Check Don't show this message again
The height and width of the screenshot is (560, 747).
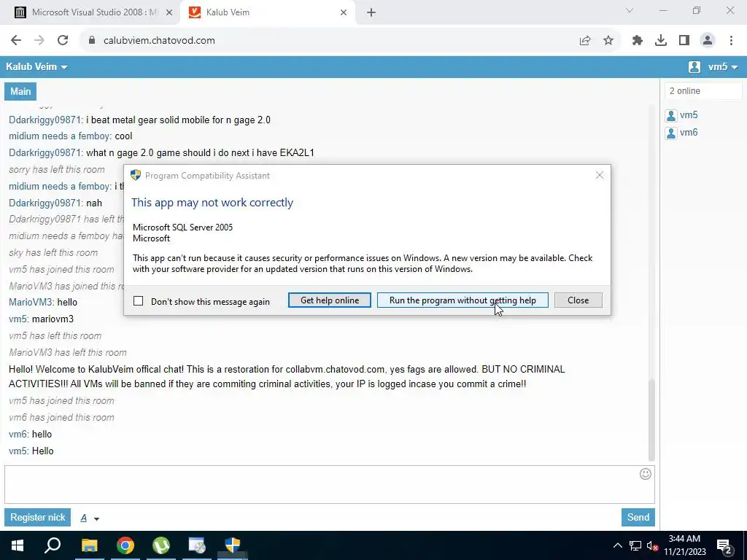tap(138, 301)
